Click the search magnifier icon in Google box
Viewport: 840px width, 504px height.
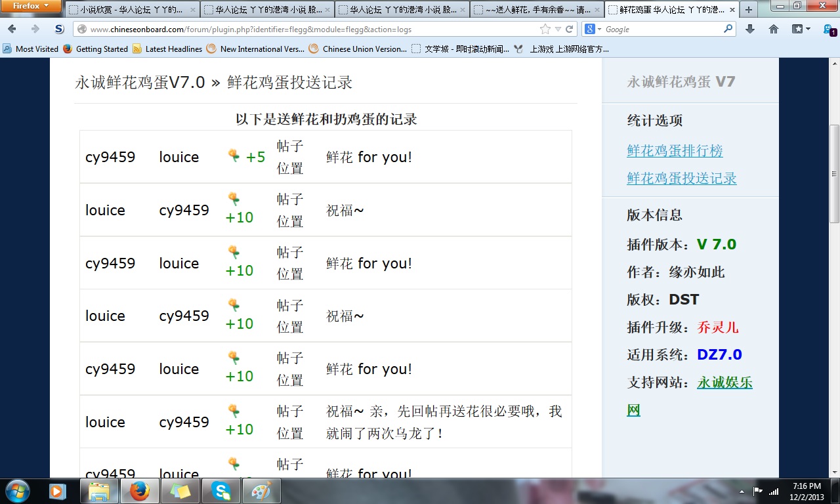[728, 29]
